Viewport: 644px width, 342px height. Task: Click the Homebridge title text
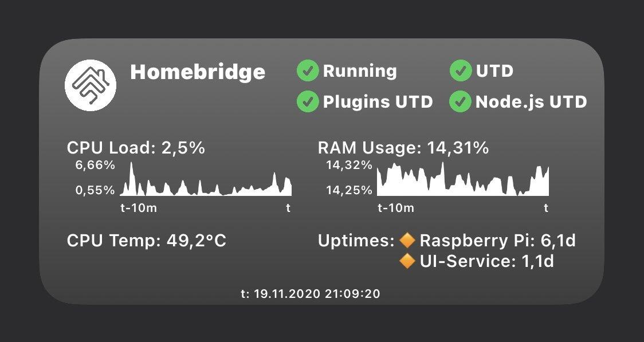click(198, 72)
